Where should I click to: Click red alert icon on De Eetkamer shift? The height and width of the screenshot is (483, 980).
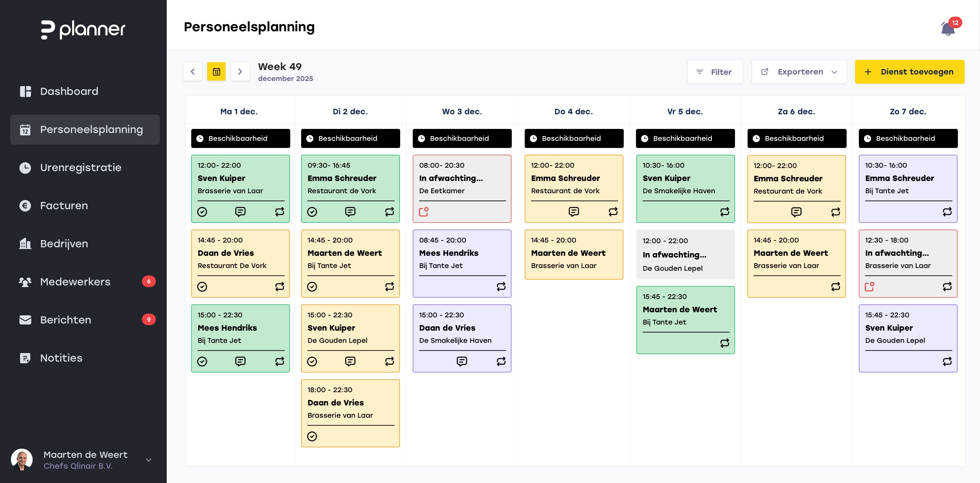click(x=423, y=212)
